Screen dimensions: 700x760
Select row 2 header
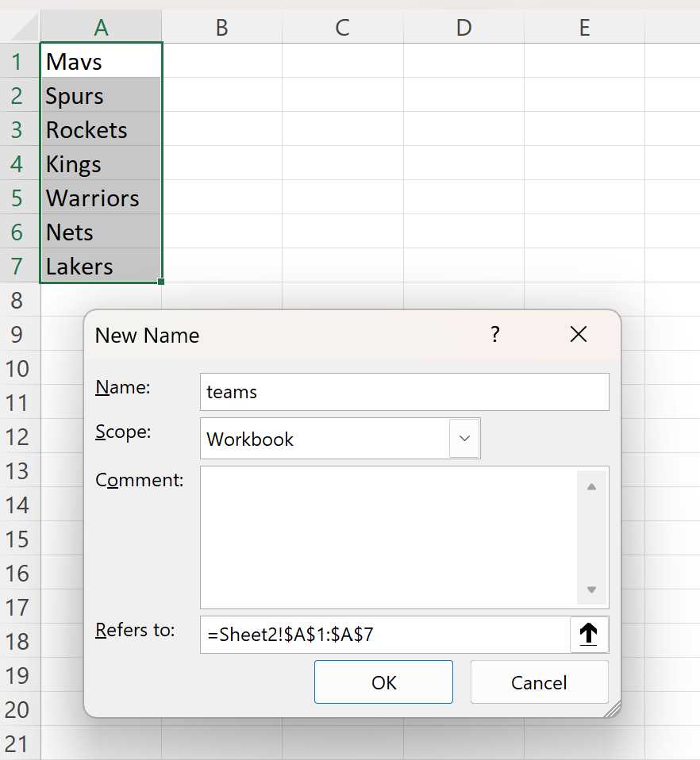click(x=20, y=94)
